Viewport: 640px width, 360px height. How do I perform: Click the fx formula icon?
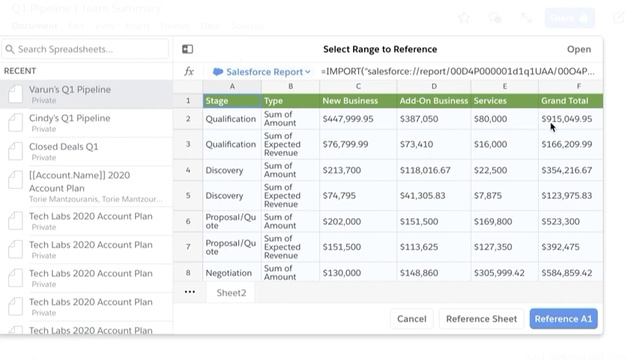(189, 71)
